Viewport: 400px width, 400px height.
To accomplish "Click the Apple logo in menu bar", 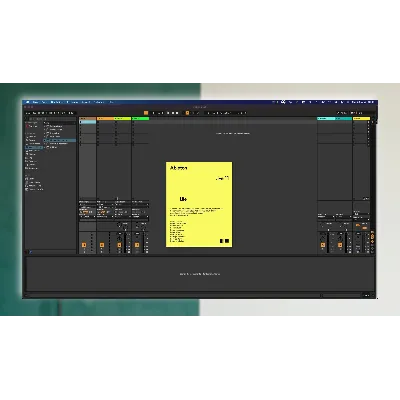I will pyautogui.click(x=28, y=102).
